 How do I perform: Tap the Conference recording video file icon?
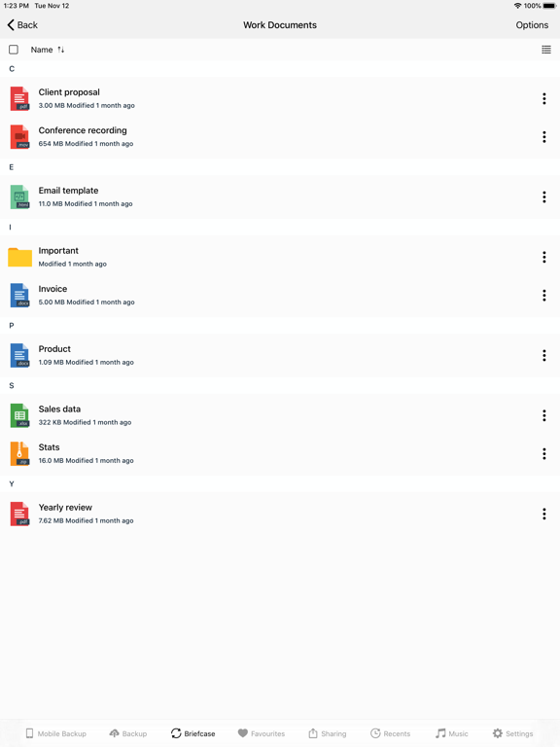[19, 137]
